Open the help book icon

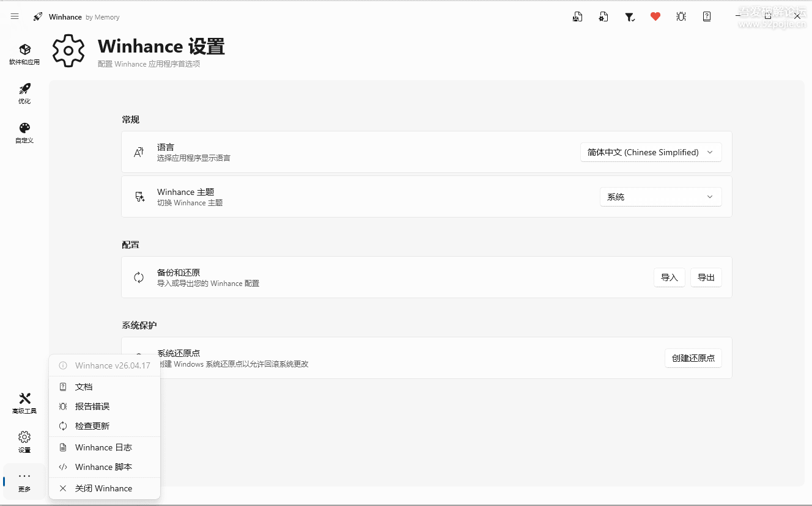tap(707, 16)
